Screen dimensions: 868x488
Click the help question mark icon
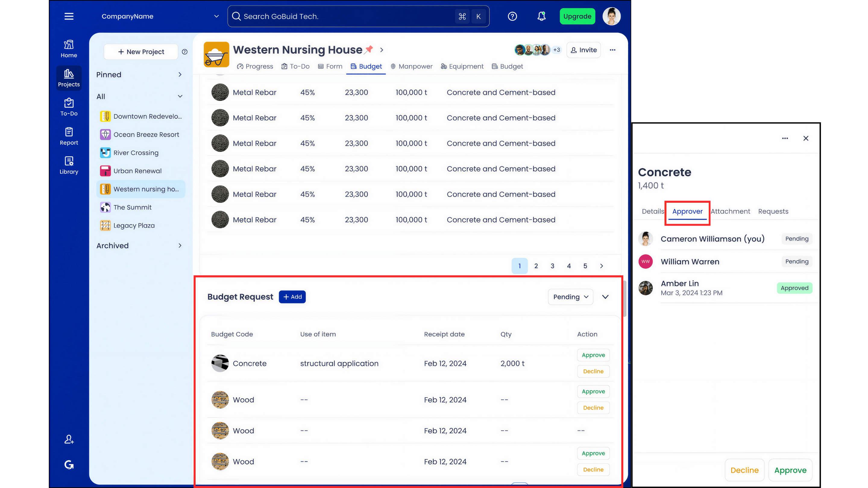tap(512, 16)
